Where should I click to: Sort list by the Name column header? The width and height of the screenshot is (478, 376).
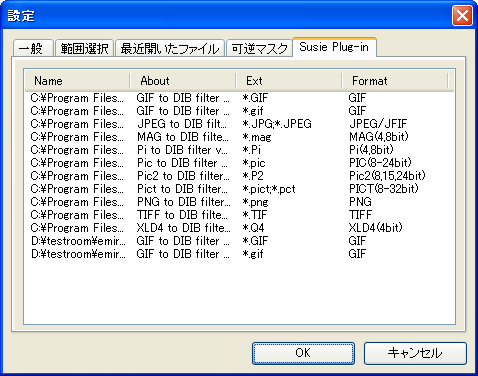click(77, 81)
